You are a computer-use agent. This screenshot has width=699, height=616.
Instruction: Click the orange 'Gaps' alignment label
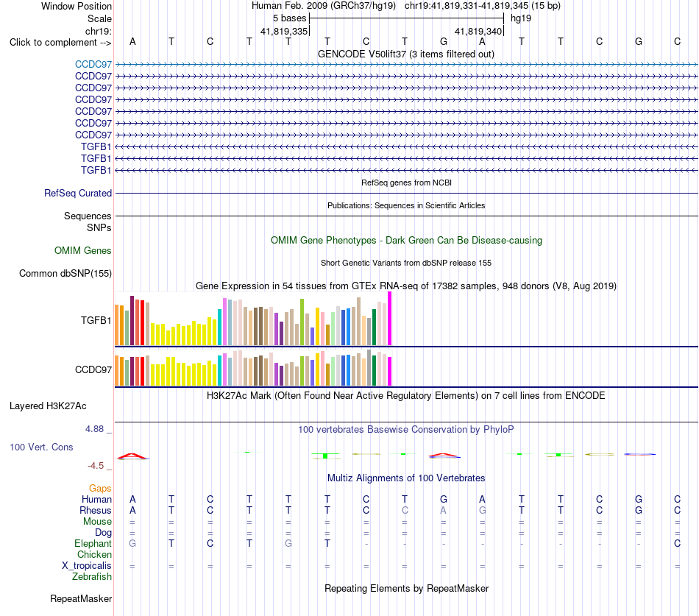[100, 489]
